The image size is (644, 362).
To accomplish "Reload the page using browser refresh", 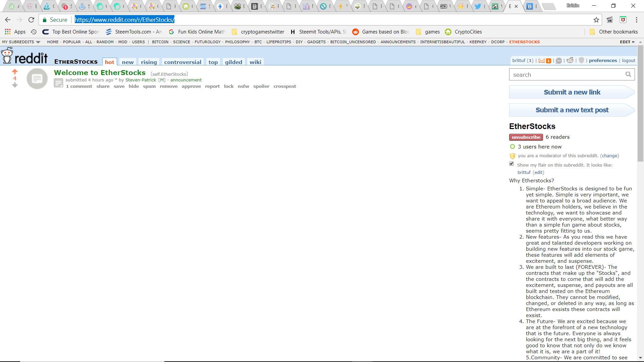I will tap(31, 20).
